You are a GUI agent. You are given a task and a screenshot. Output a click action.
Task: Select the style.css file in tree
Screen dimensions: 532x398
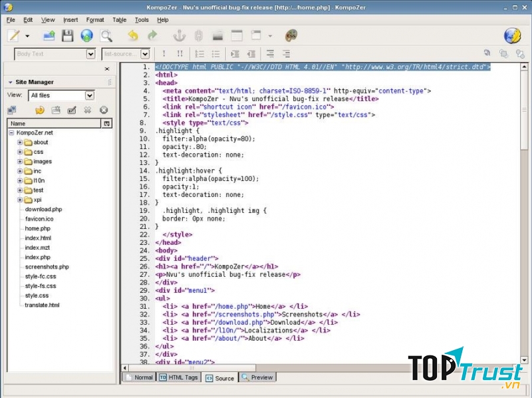pos(37,296)
